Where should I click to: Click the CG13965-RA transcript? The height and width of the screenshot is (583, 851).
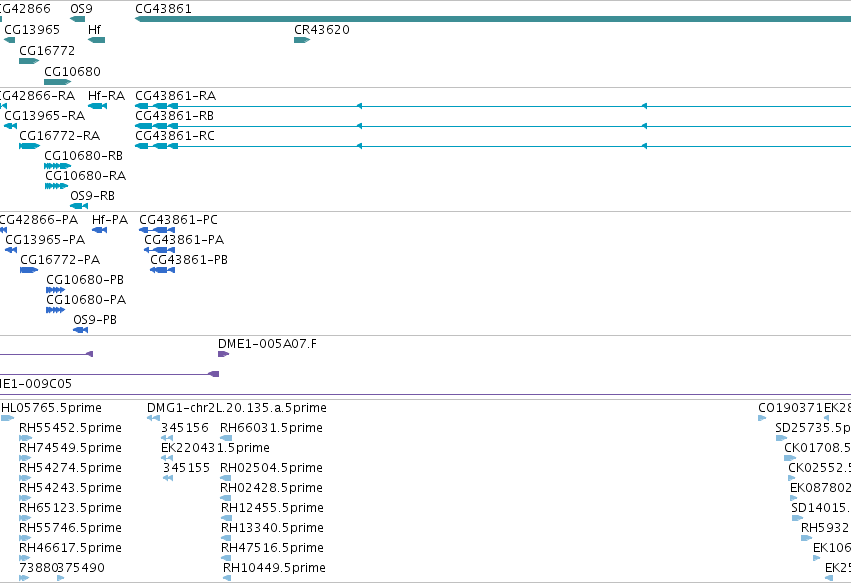(10, 126)
